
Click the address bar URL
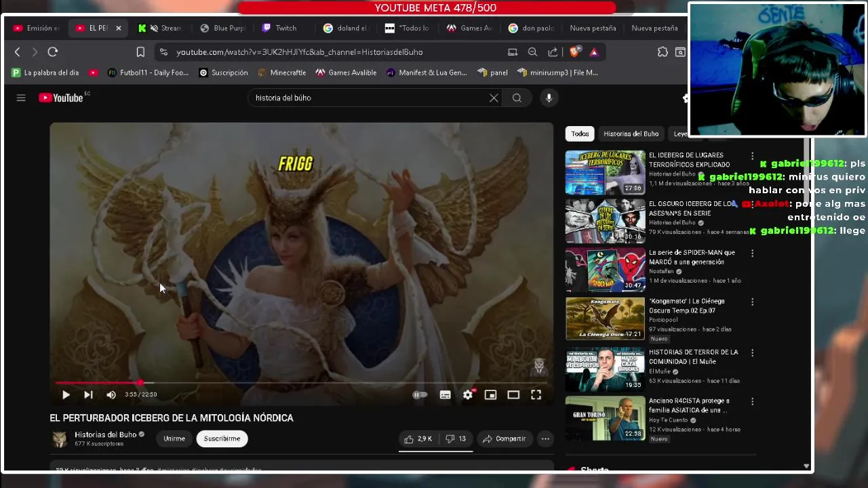click(x=299, y=52)
